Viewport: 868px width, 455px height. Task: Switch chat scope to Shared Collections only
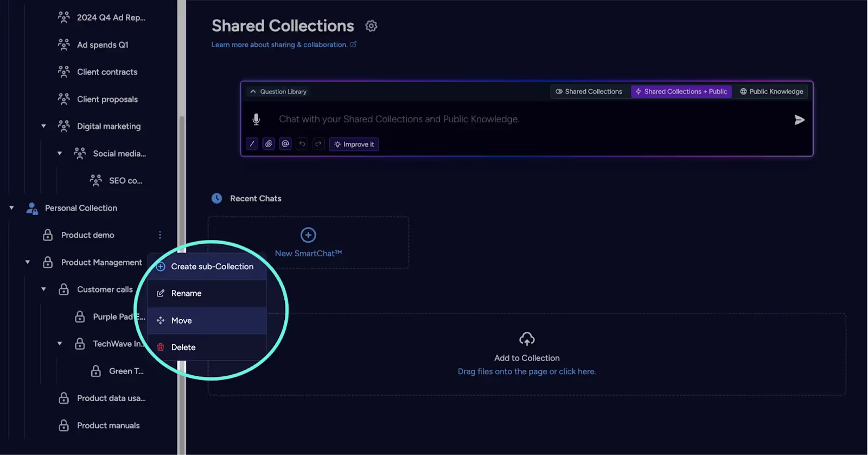pos(589,91)
